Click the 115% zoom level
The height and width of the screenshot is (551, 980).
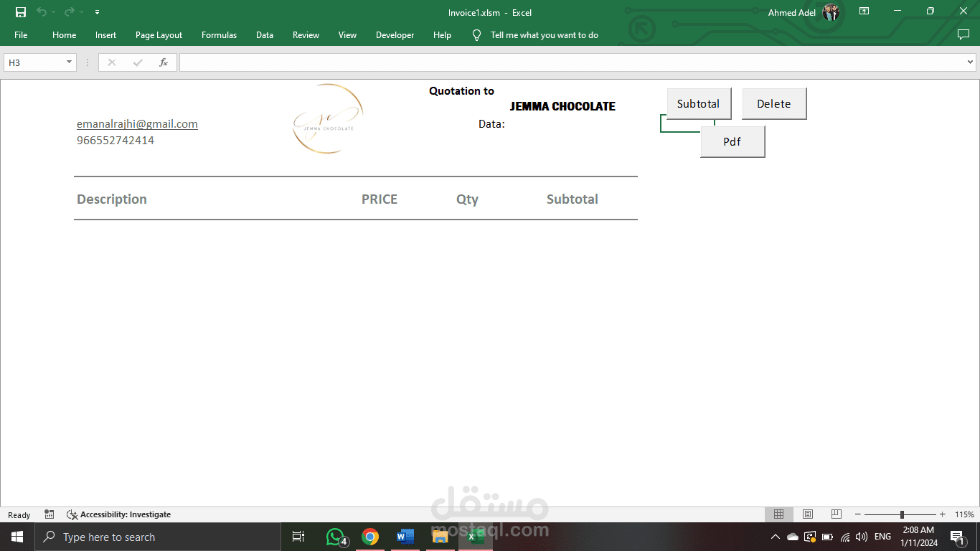(x=964, y=514)
